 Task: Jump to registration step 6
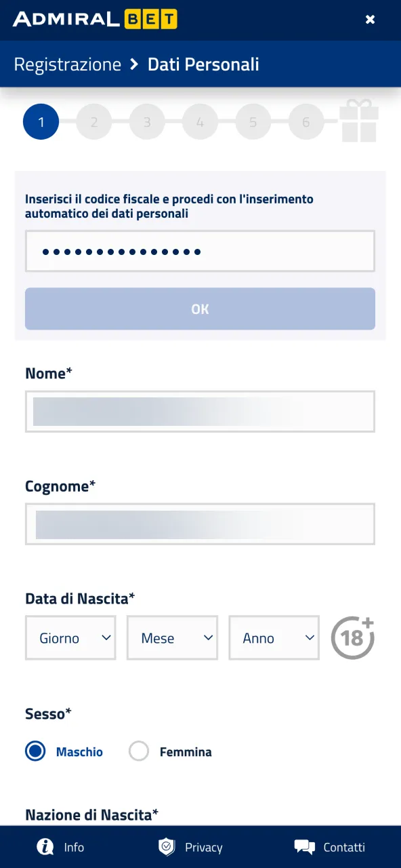(x=305, y=122)
